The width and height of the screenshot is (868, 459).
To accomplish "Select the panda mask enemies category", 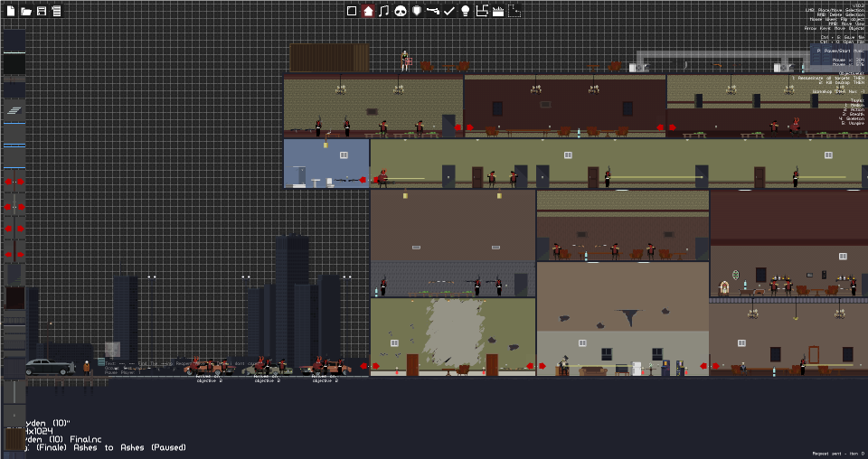I will tap(401, 11).
